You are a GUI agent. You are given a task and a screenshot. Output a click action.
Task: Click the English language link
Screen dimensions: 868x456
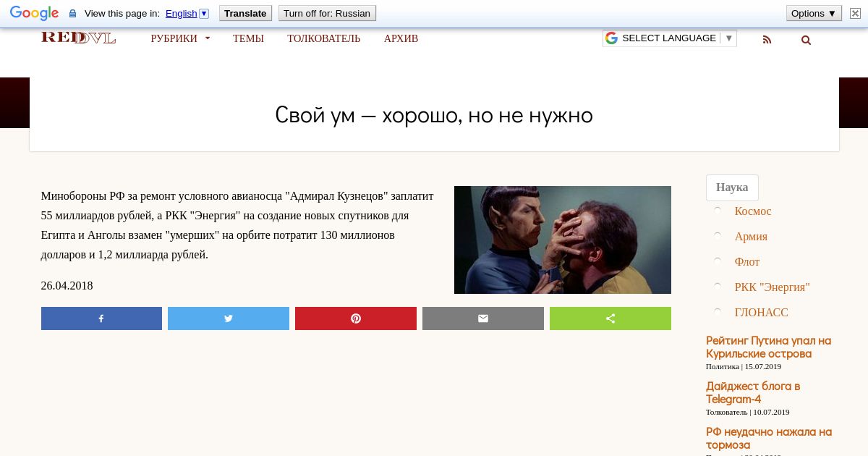[x=181, y=13]
